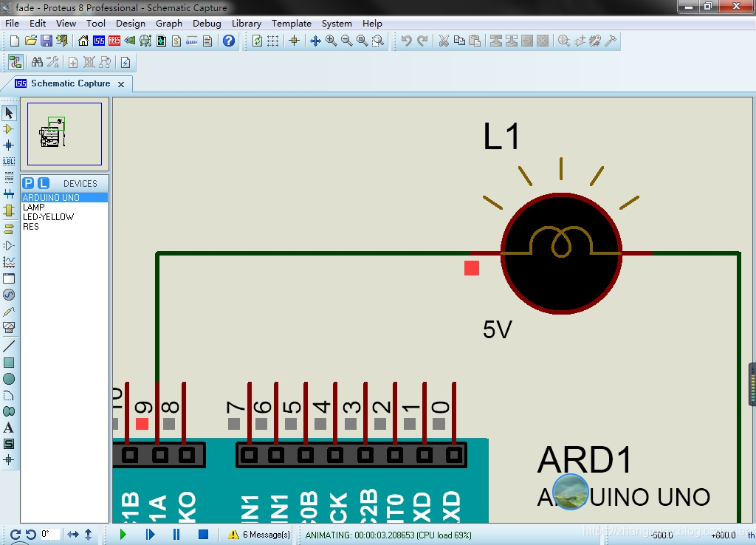Select the text script mode tool
Viewport: 756px width, 545px height.
click(x=9, y=178)
